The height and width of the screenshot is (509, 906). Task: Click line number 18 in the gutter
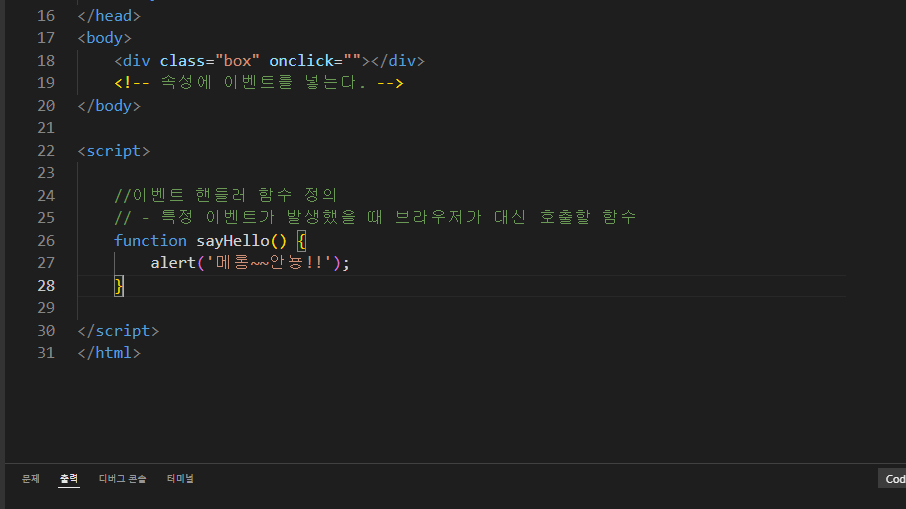point(46,61)
